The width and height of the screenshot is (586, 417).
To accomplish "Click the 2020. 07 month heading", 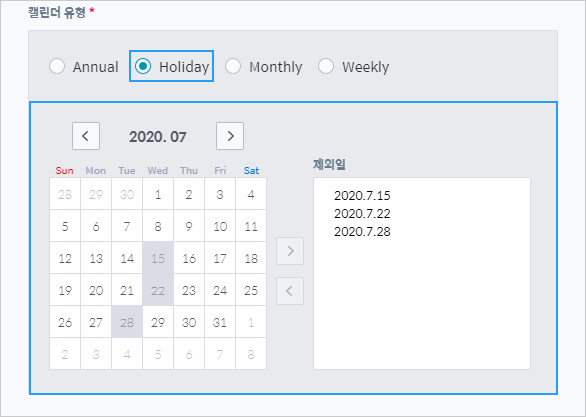I will [158, 137].
